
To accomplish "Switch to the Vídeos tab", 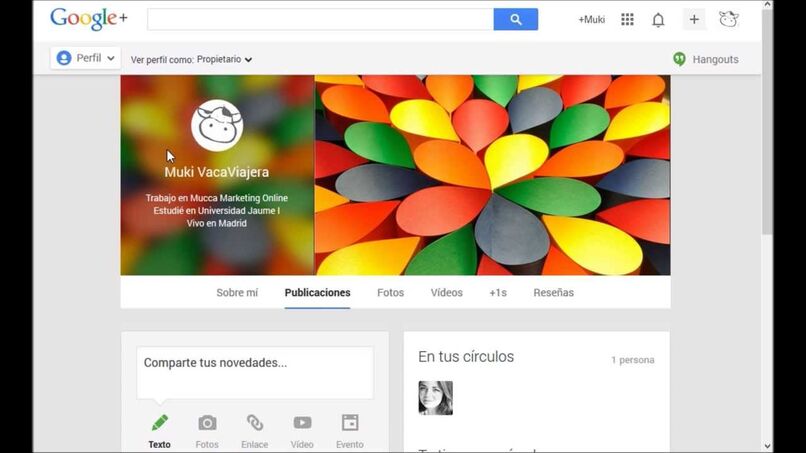I will point(446,293).
